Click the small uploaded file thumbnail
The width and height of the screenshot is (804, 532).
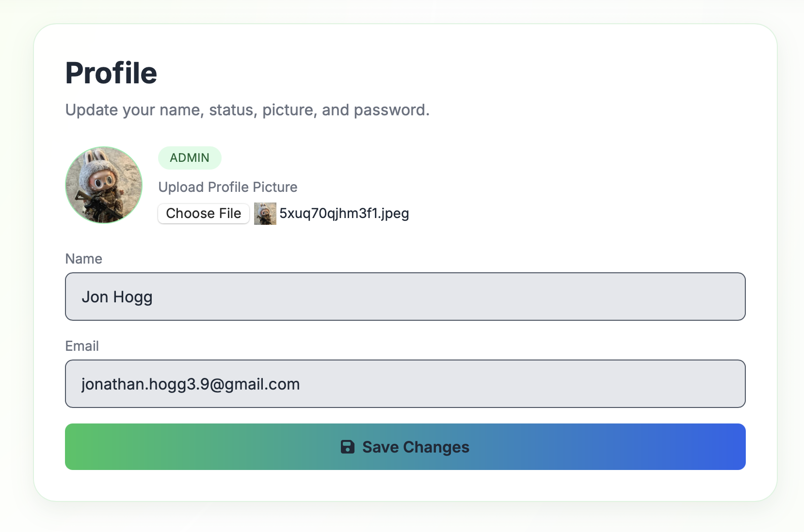click(265, 214)
